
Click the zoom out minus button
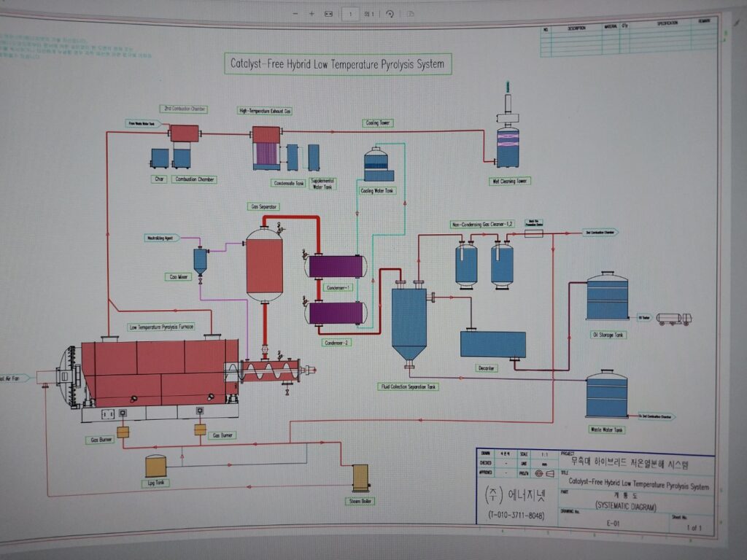pyautogui.click(x=295, y=14)
